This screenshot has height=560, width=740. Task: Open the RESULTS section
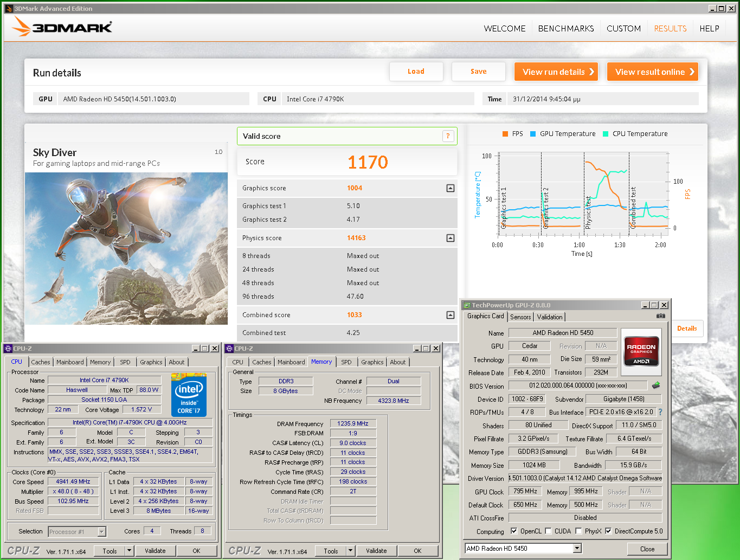coord(670,29)
